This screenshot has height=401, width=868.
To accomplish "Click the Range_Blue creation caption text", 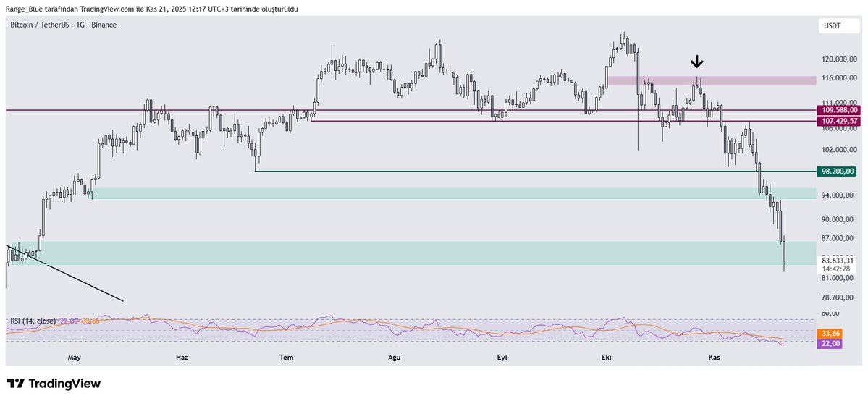I will coord(152,9).
